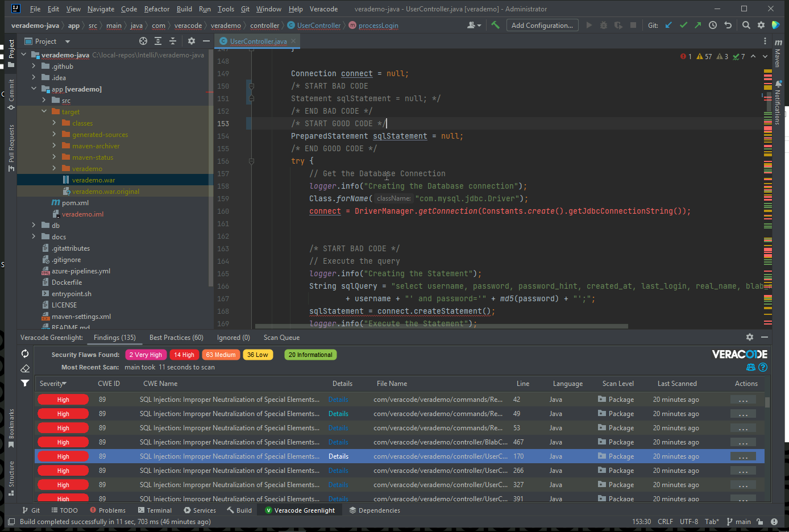This screenshot has height=532, width=789.
Task: Switch to Best Practices (60) tab
Action: click(176, 338)
